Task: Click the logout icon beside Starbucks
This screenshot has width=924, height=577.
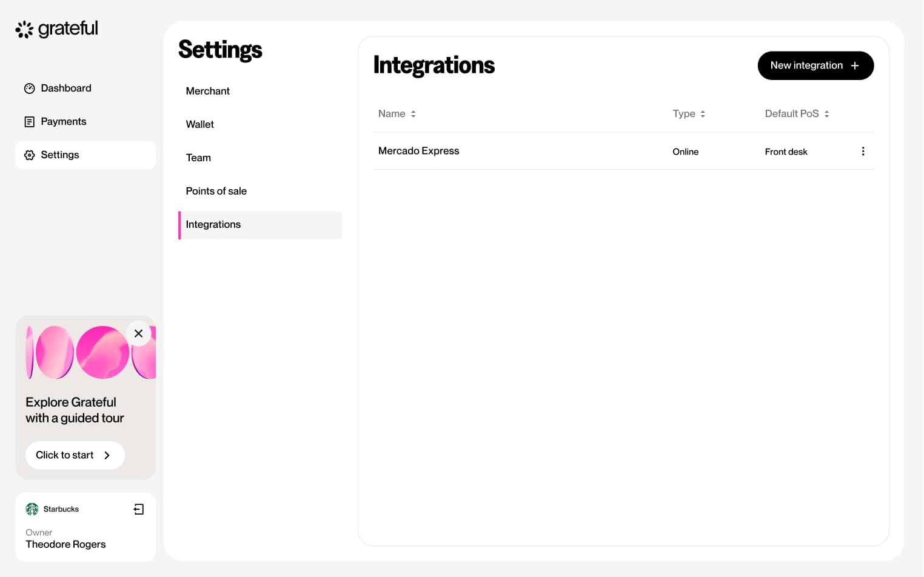Action: [x=139, y=509]
